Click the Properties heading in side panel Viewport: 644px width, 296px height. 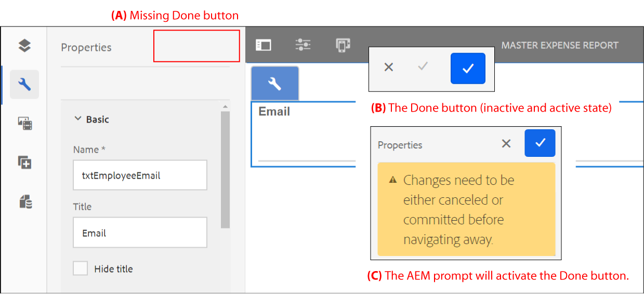click(x=86, y=47)
